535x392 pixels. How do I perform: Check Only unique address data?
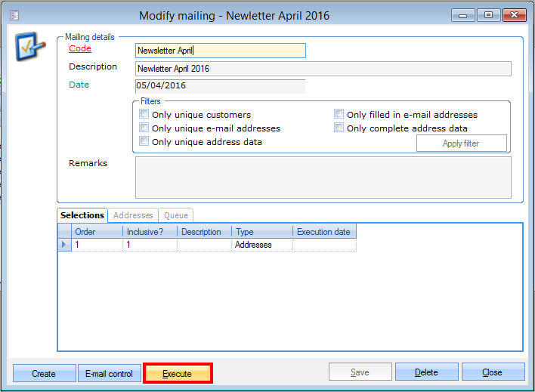[x=144, y=142]
